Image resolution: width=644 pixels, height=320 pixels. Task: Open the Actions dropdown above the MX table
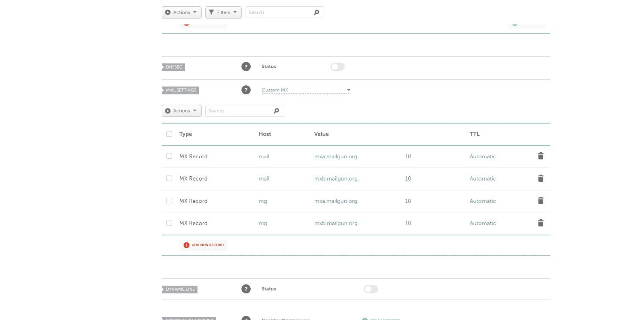(x=182, y=111)
